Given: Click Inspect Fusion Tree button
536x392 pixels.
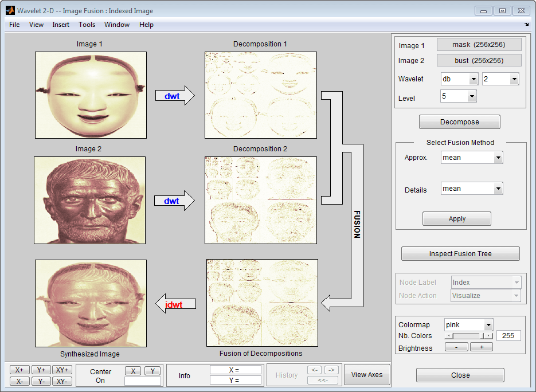Looking at the screenshot, I should (x=460, y=253).
